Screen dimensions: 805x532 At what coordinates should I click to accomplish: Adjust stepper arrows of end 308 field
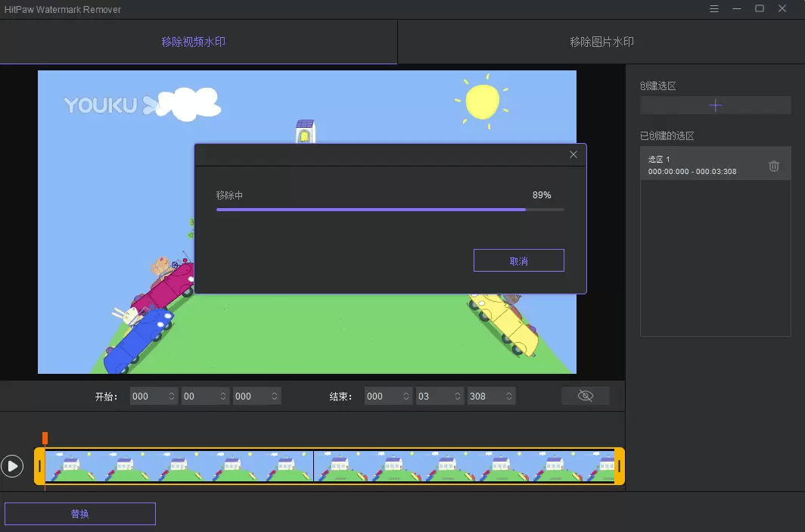point(508,396)
